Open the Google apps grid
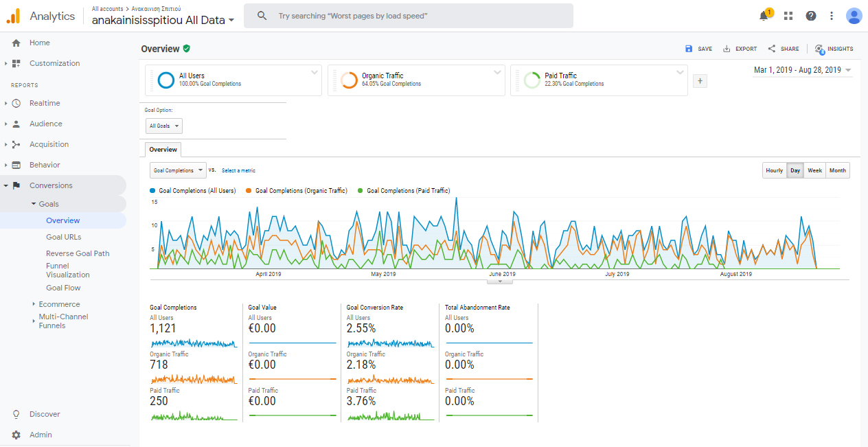The height and width of the screenshot is (447, 868). point(788,15)
